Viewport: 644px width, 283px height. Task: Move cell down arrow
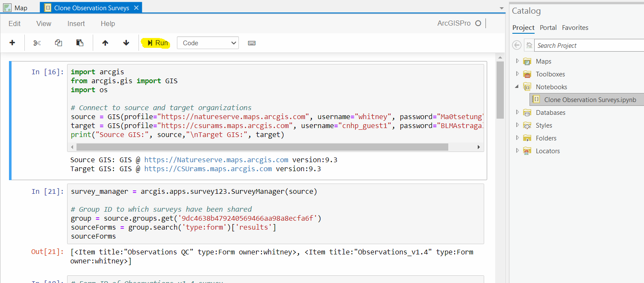[126, 43]
